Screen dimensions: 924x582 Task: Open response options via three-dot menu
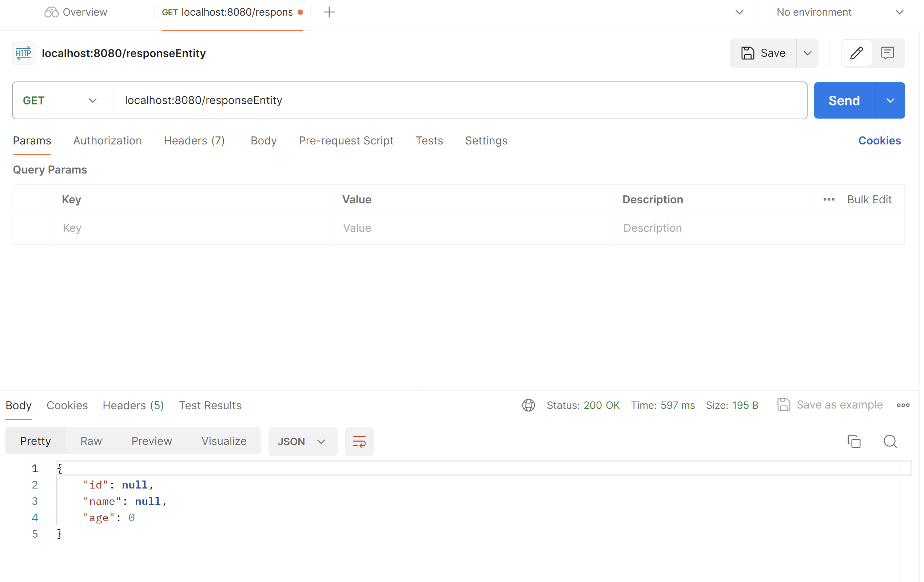(903, 405)
